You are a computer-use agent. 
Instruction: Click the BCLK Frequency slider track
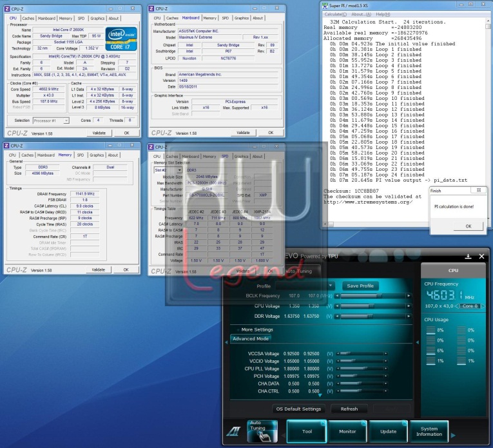[373, 296]
